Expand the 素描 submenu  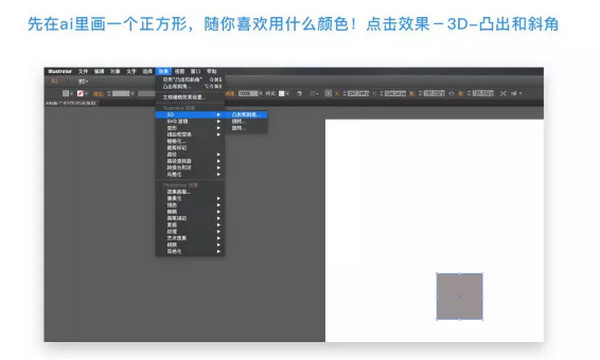(x=190, y=225)
